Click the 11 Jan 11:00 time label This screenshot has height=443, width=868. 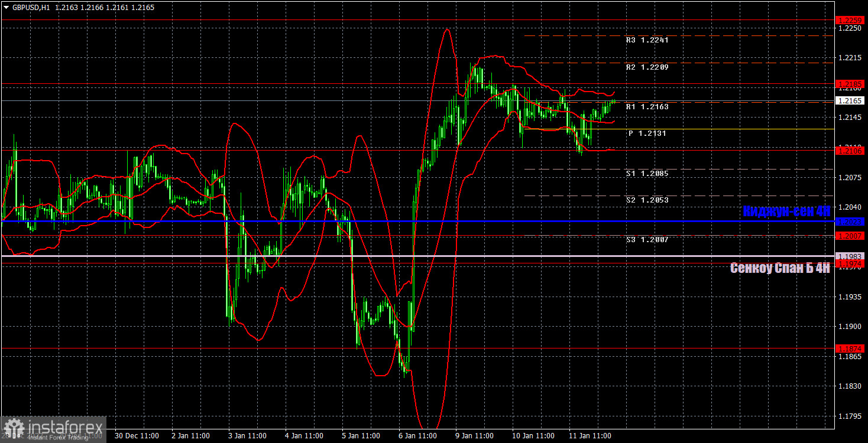point(590,436)
